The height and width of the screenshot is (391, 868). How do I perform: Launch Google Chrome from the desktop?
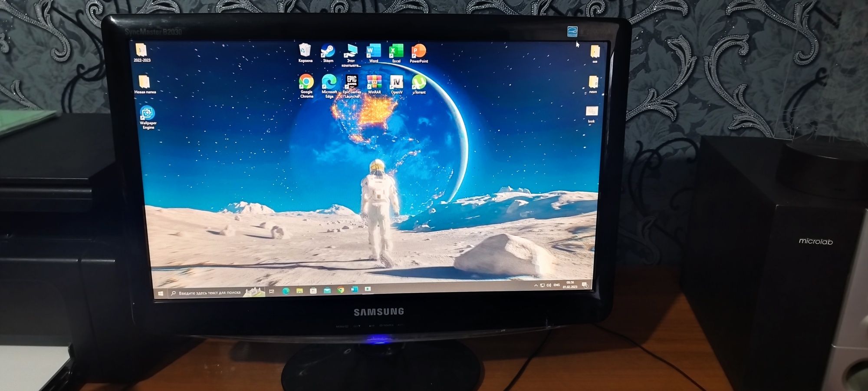306,86
